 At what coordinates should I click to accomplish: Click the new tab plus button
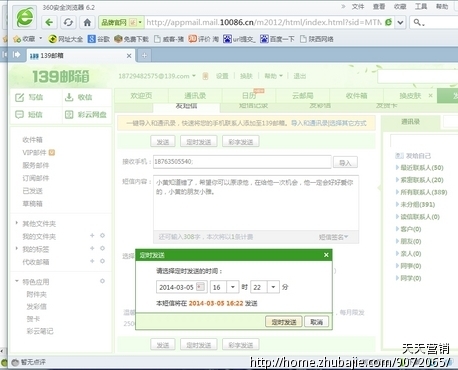(144, 56)
